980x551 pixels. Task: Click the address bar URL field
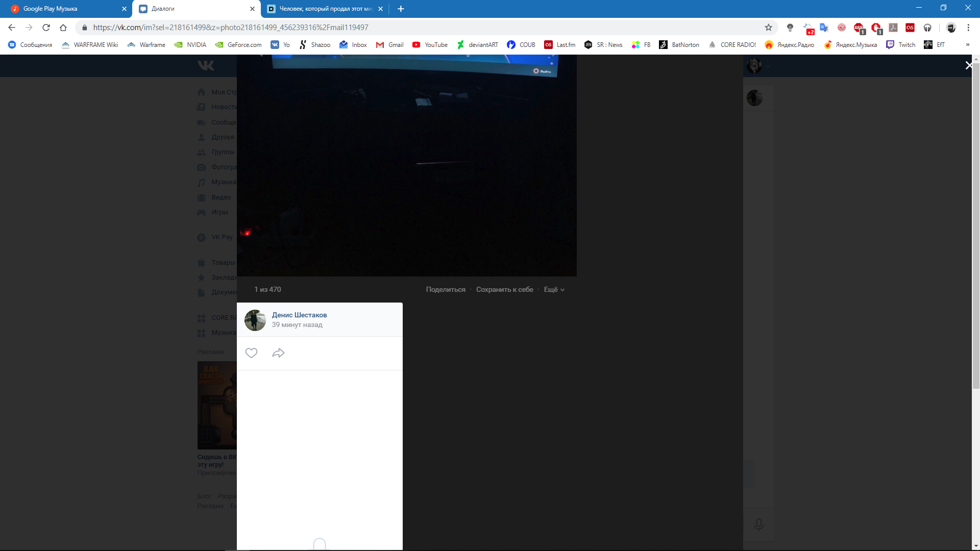(408, 28)
